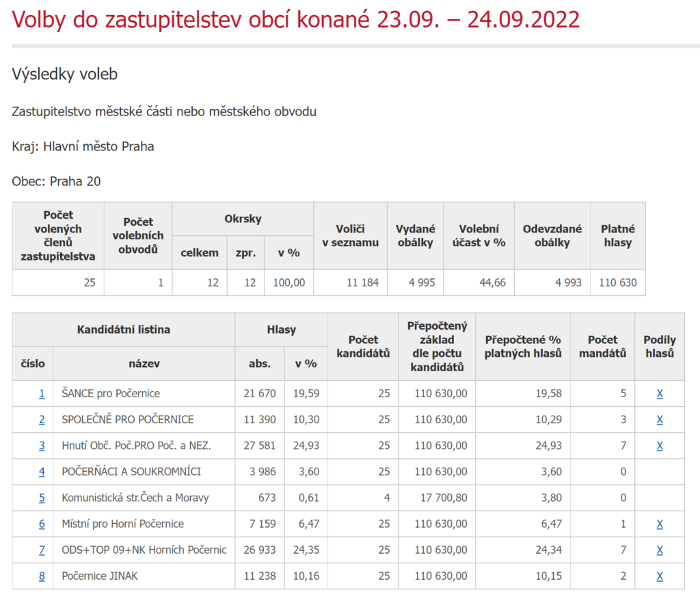The image size is (700, 603).
Task: Select the vote count 21 670
Action: coord(260,394)
